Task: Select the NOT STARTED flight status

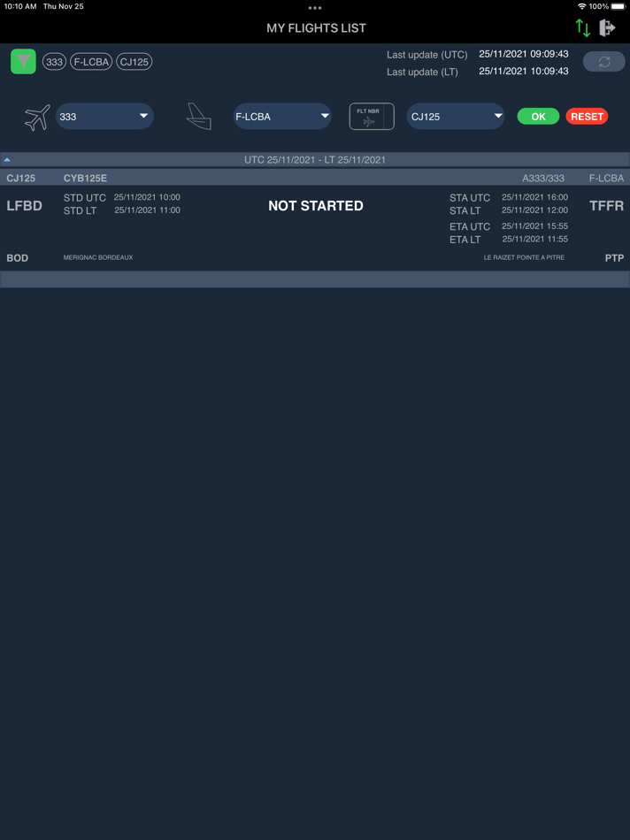Action: pos(316,206)
